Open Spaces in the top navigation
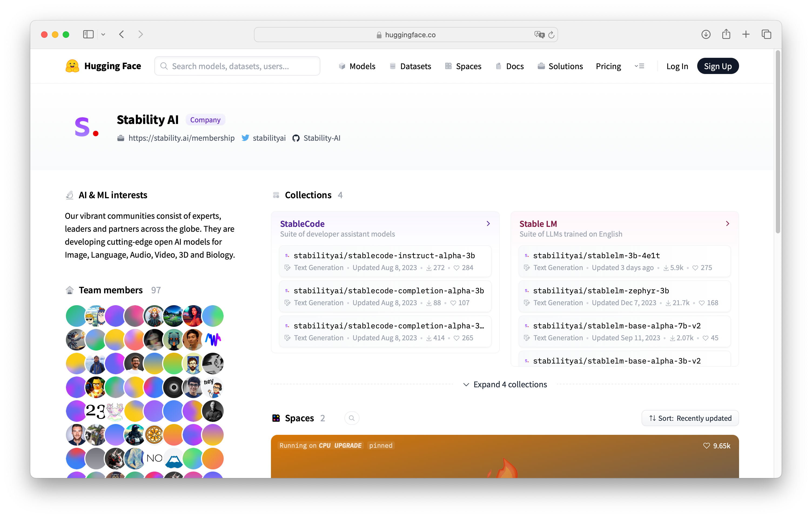The width and height of the screenshot is (812, 518). click(463, 66)
